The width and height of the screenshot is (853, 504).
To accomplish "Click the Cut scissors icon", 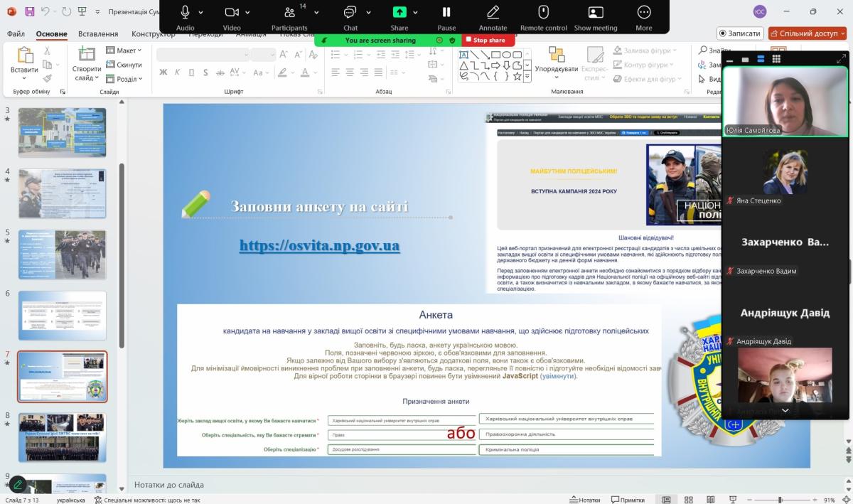I will (x=48, y=50).
